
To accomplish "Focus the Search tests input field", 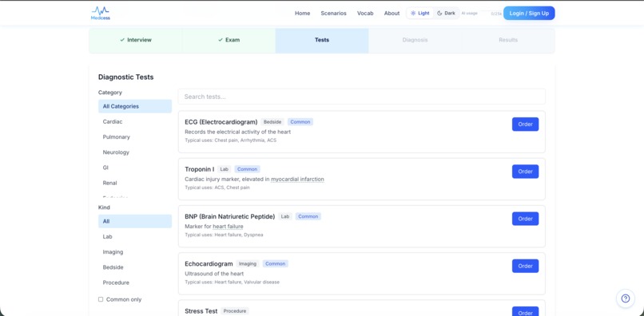I will tap(361, 97).
